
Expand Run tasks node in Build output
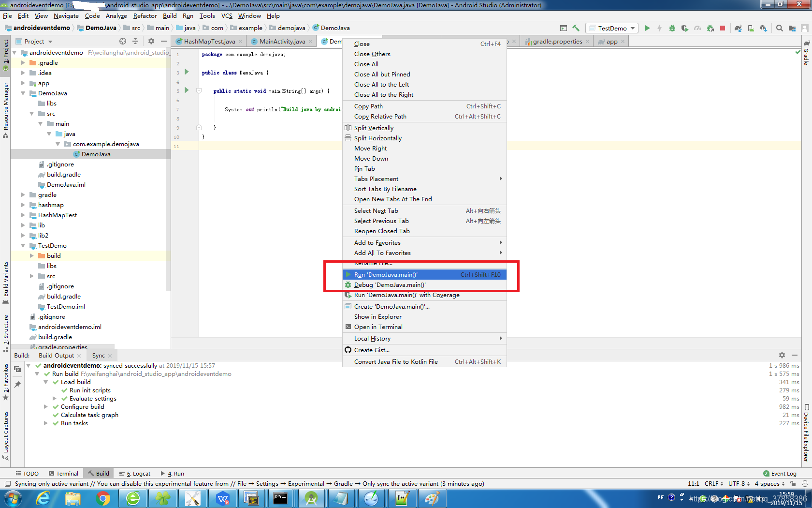(46, 423)
